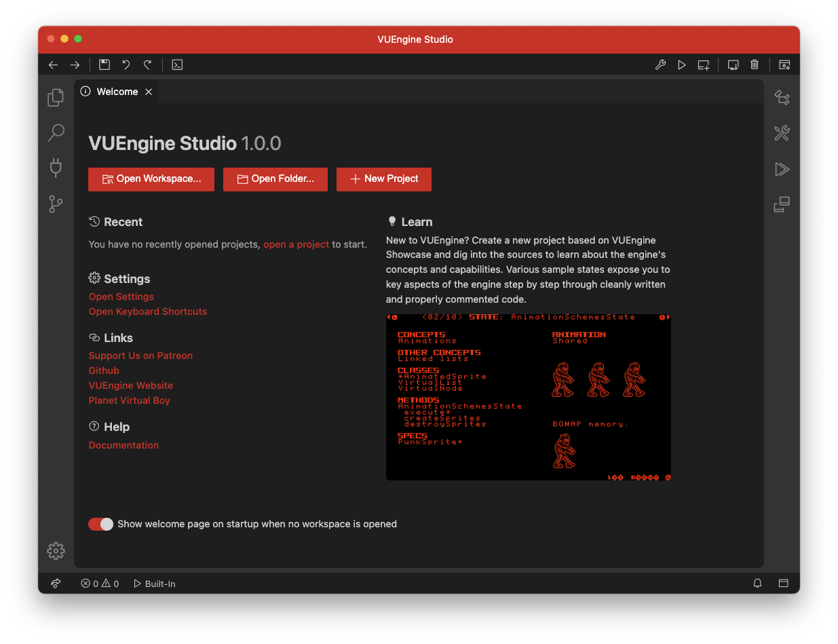The image size is (838, 644).
Task: Close the Welcome tab
Action: tap(149, 92)
